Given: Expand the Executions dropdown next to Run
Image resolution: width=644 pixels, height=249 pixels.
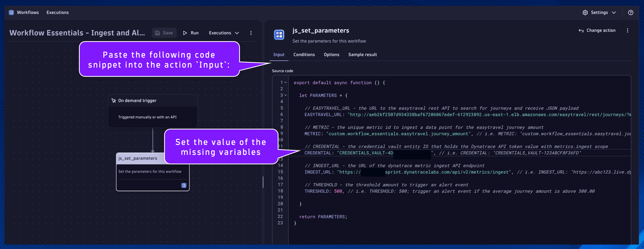Looking at the screenshot, I should tap(224, 33).
